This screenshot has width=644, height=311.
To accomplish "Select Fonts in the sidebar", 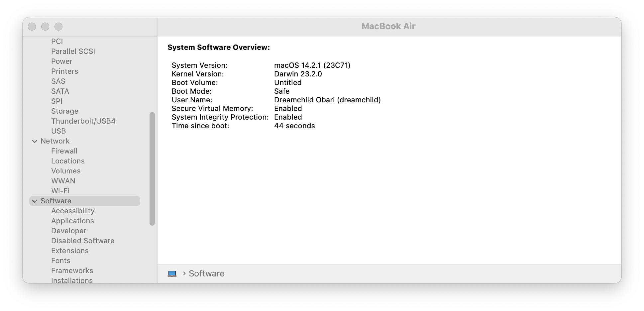I will click(60, 260).
